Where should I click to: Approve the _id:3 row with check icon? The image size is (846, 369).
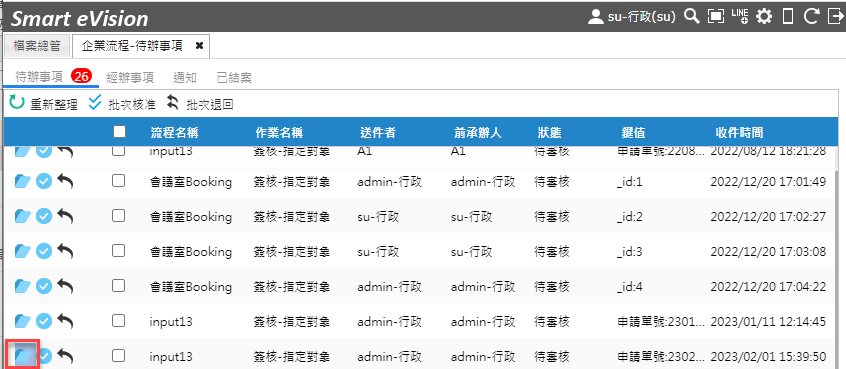(x=44, y=251)
